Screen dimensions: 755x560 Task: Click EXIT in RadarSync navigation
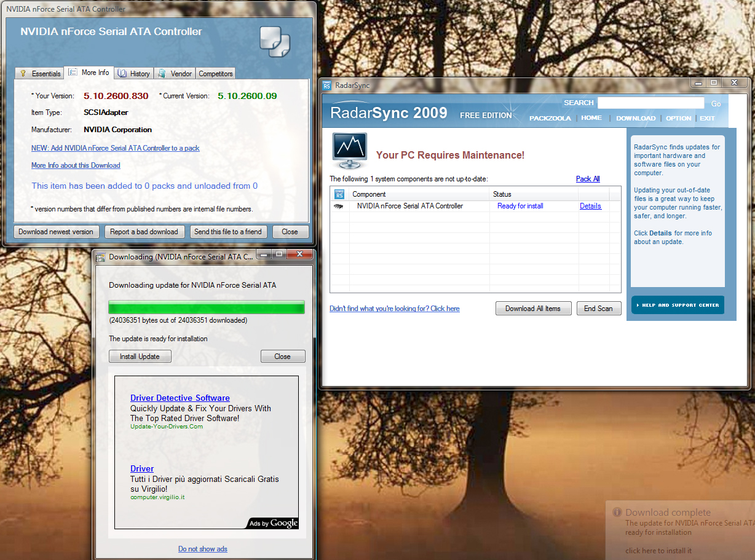point(707,118)
